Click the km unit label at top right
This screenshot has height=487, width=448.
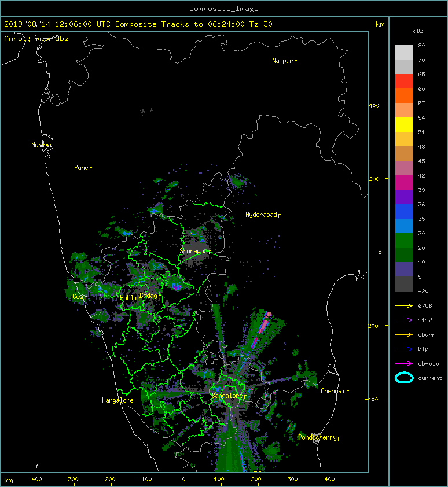380,24
